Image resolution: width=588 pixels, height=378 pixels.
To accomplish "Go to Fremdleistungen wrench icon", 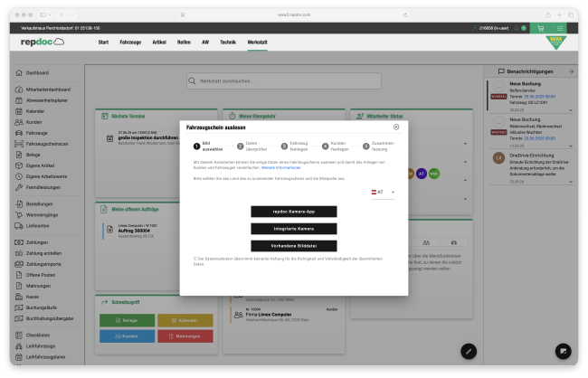I will coord(19,186).
